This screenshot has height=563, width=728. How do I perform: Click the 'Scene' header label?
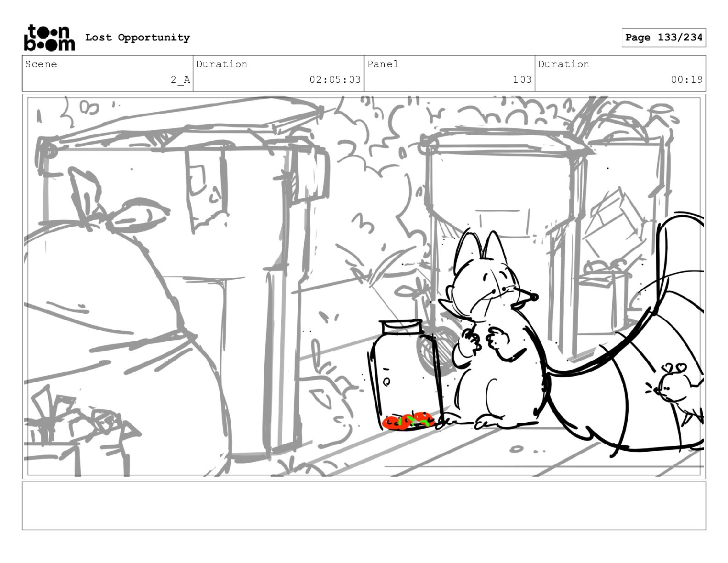click(41, 64)
